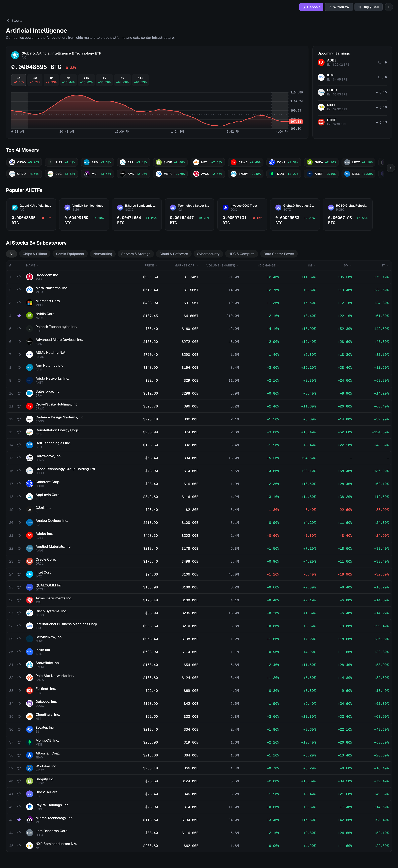
Task: Switch chart to YTD range
Action: pyautogui.click(x=86, y=80)
